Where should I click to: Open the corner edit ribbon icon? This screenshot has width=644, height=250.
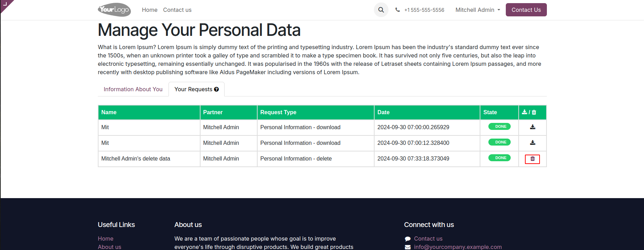point(5,4)
